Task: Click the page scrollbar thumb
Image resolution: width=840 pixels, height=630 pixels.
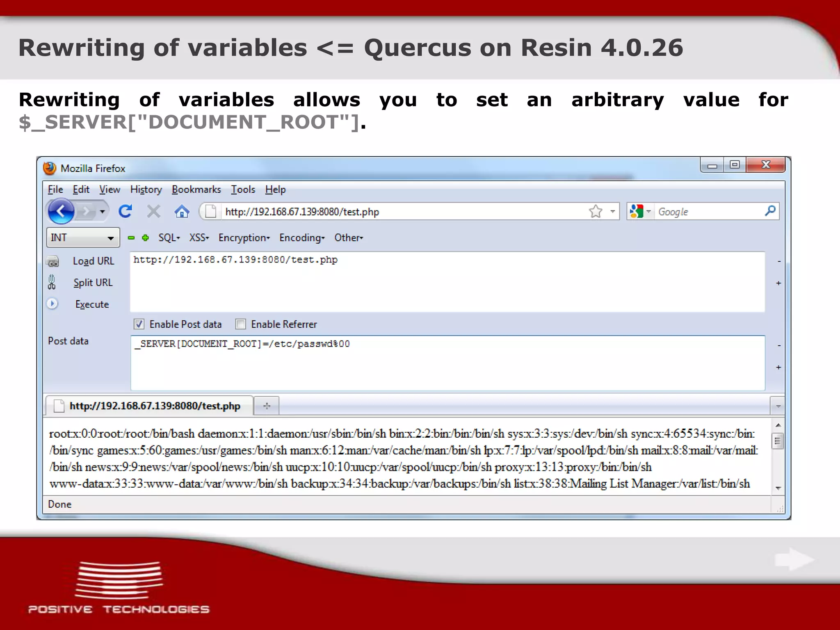Action: (x=778, y=441)
